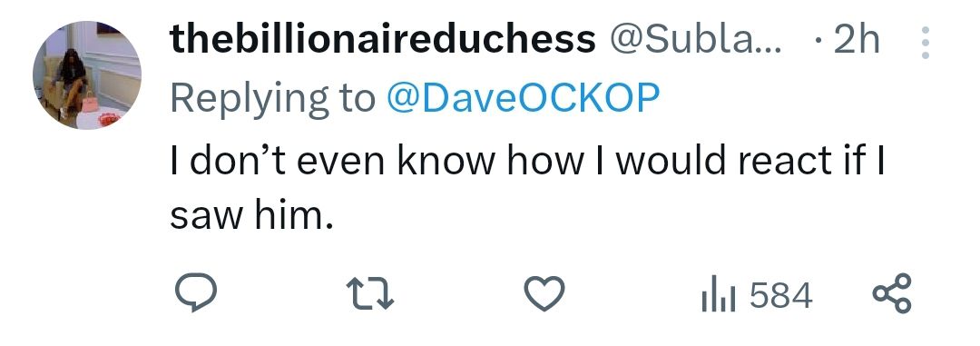Toggle repost on this reply
The image size is (980, 346).
pyautogui.click(x=370, y=295)
